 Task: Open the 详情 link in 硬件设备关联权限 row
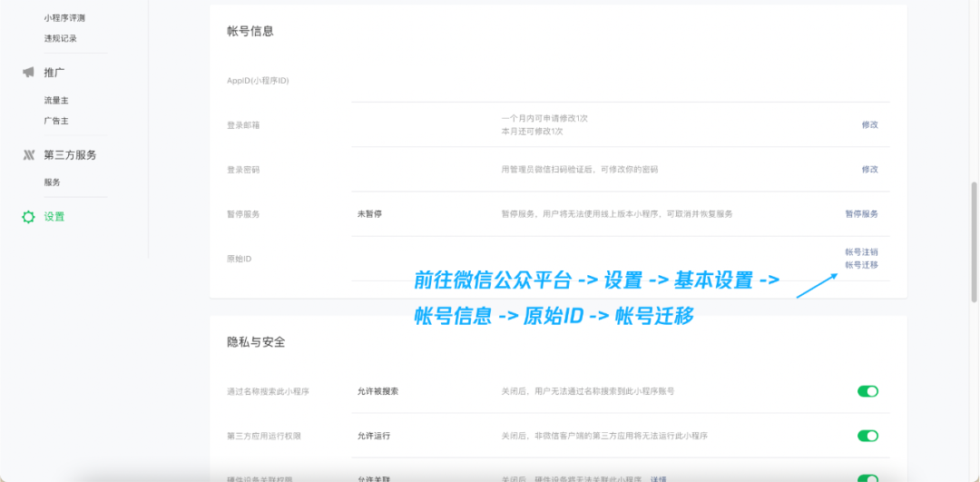coord(658,479)
